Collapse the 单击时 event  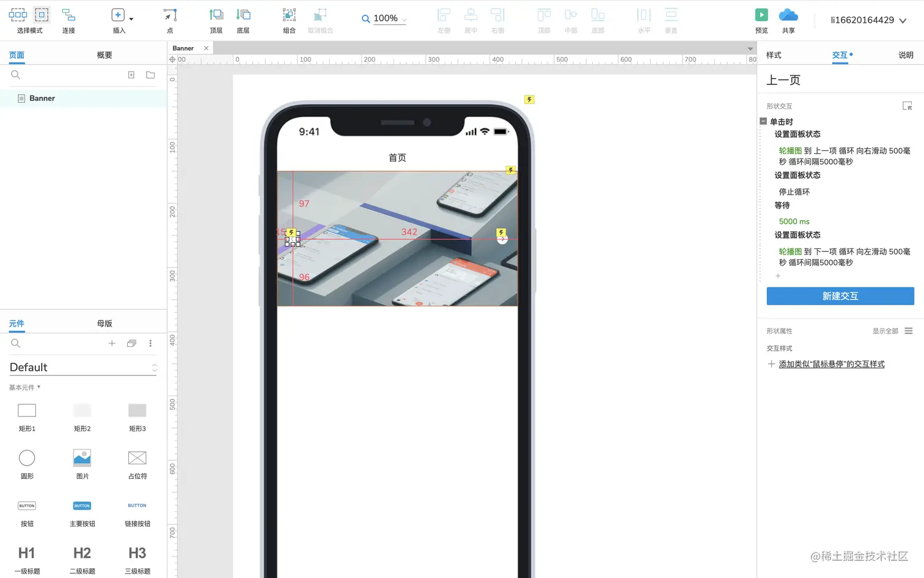click(763, 122)
